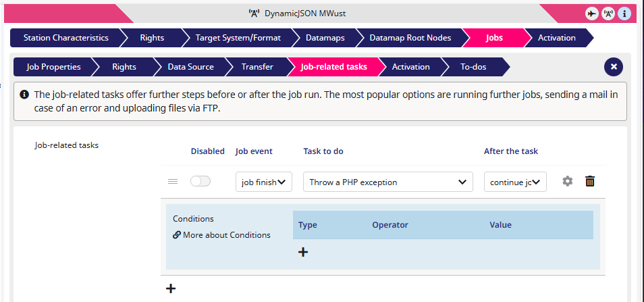Add a new job-related task row
Screen dimensions: 644x302
(171, 288)
